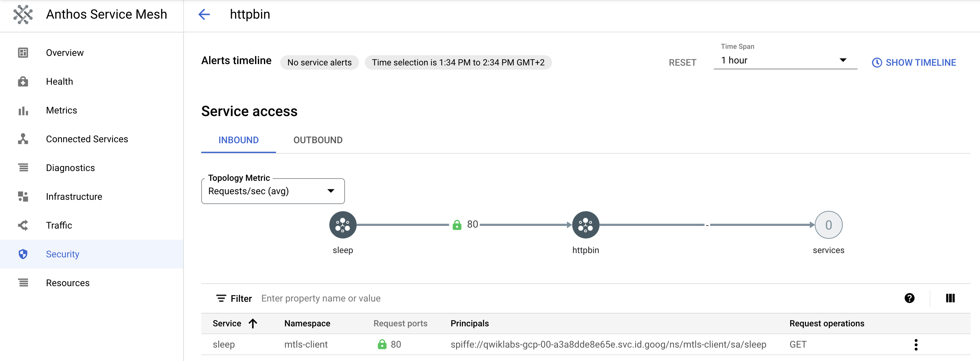
Task: Open the Security page
Action: [91, 254]
